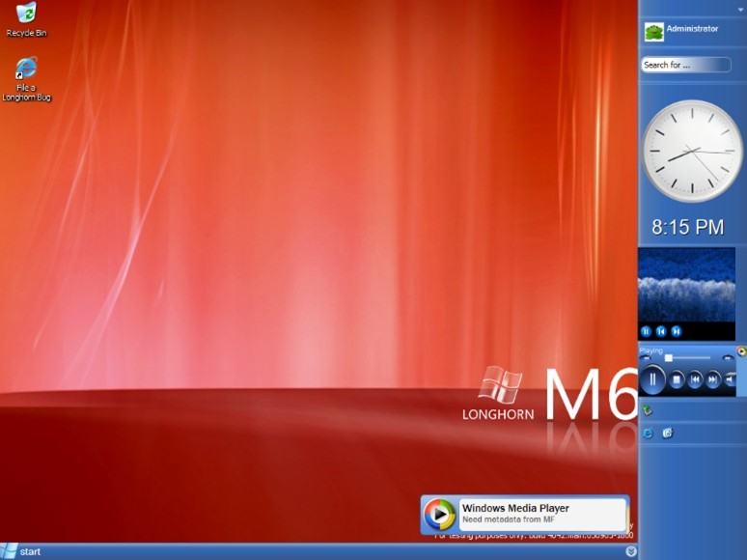Click the Administrator frog avatar picture
The height and width of the screenshot is (560, 747).
[653, 32]
